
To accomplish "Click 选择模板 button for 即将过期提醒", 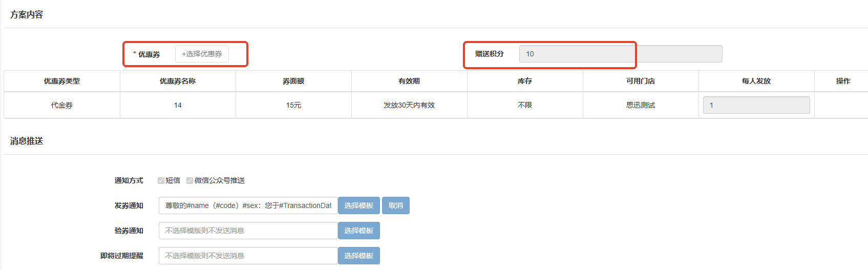I will click(x=359, y=256).
